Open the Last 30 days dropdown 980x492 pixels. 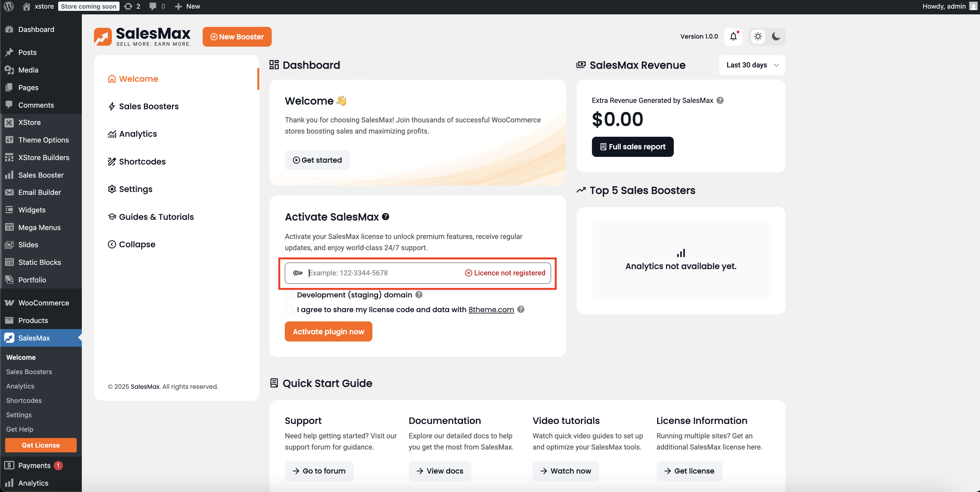(752, 65)
